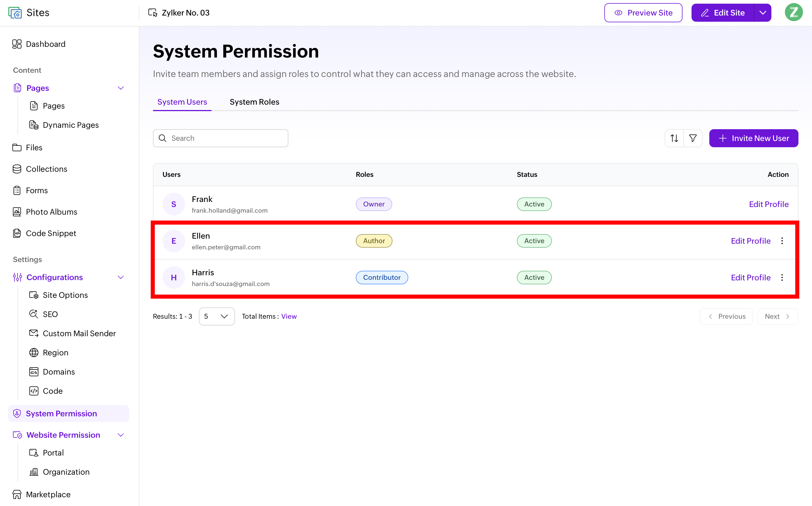Click the green Z profile avatar

(794, 13)
